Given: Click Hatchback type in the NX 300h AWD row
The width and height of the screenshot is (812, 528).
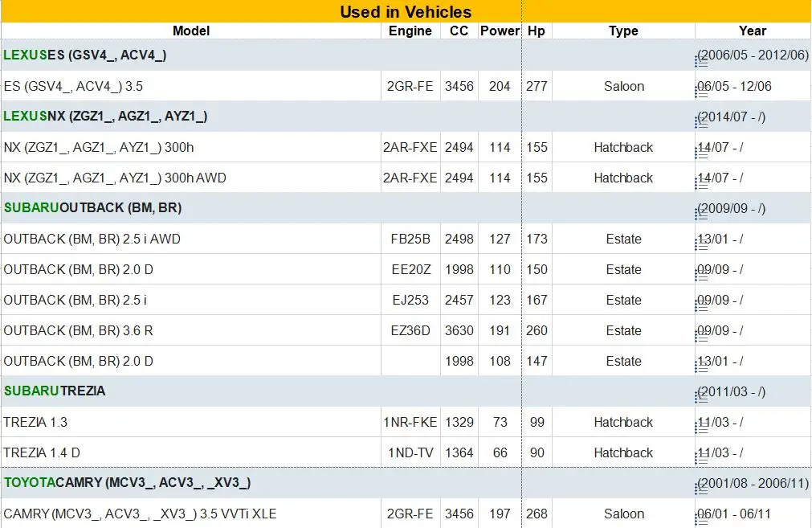Looking at the screenshot, I should (623, 178).
